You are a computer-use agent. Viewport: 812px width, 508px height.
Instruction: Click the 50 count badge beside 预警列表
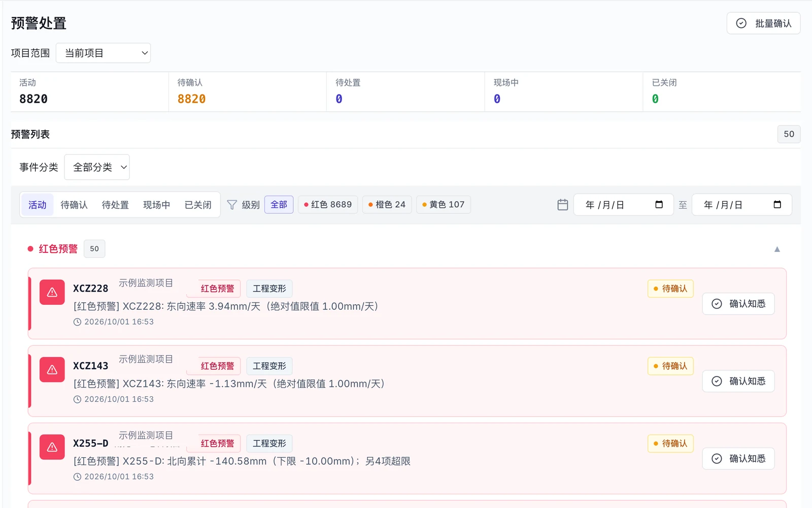789,134
